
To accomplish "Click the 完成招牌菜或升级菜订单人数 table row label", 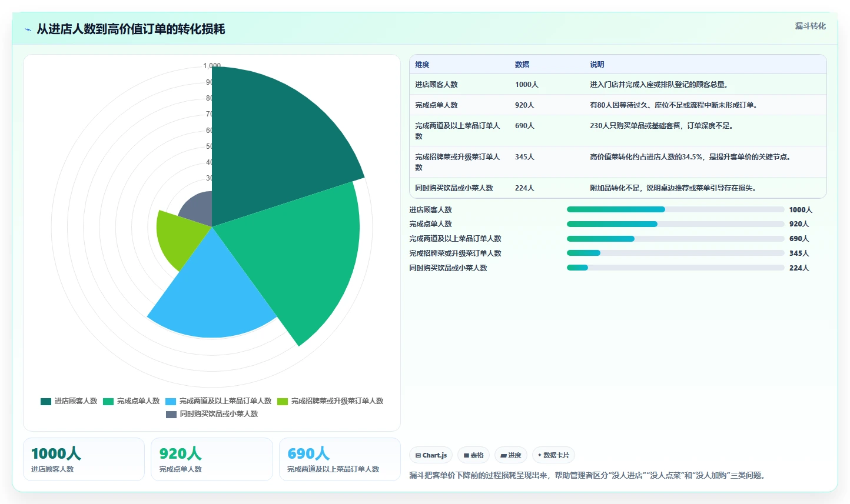I will click(x=457, y=162).
